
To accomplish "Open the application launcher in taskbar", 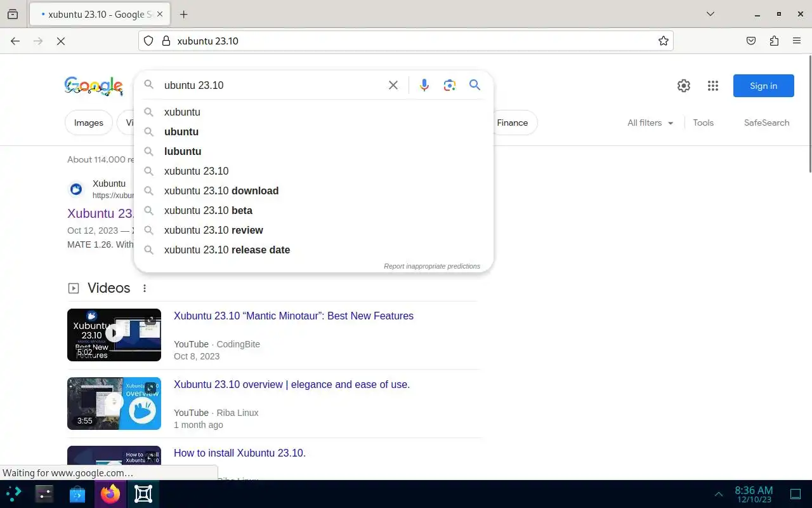I will click(14, 494).
